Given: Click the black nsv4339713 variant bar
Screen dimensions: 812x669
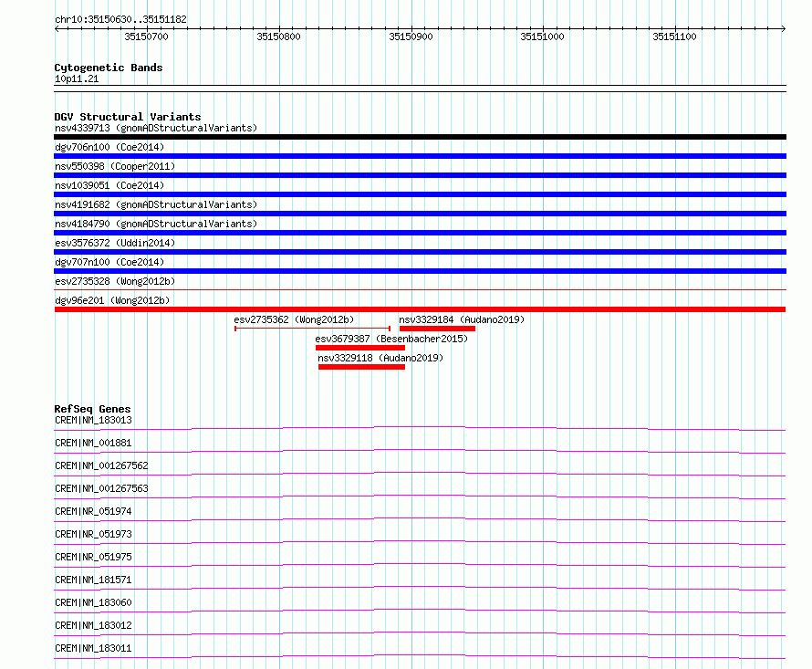Looking at the screenshot, I should pos(420,137).
